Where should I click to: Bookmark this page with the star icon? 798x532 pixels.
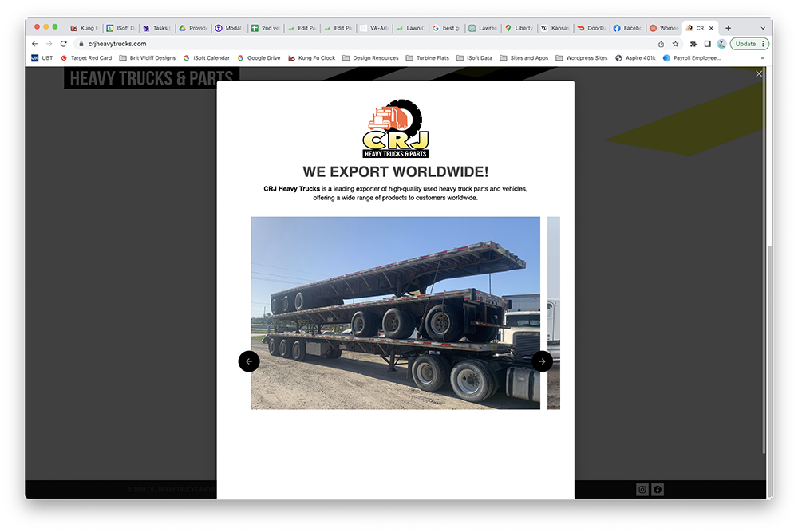675,44
